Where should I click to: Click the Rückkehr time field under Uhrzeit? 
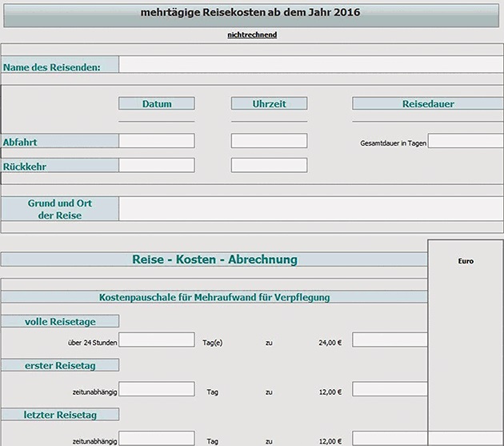coord(269,166)
